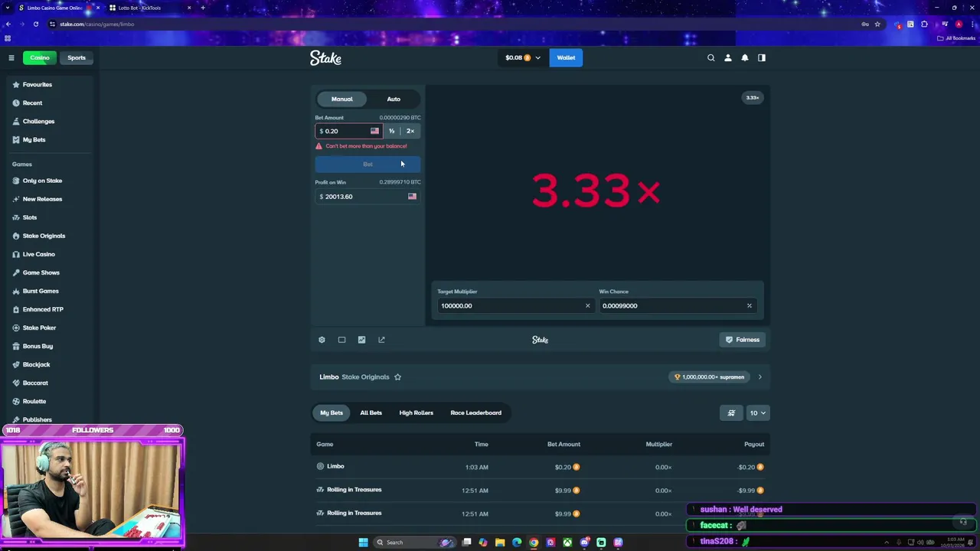Image resolution: width=980 pixels, height=551 pixels.
Task: Reload the page in browser
Action: tap(35, 24)
